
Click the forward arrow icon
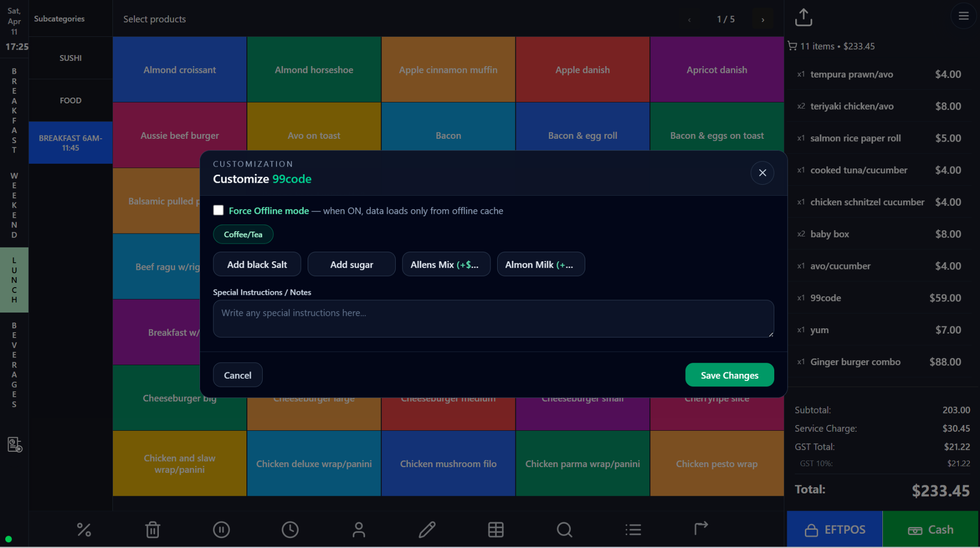click(701, 528)
